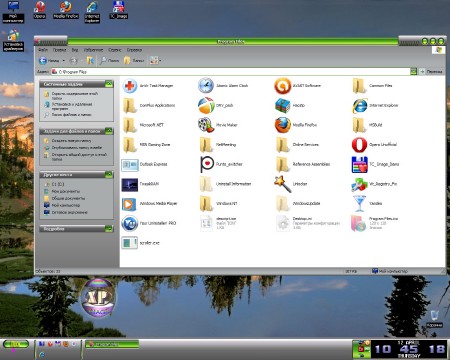The image size is (450, 360).
Task: Open the Vit Registry Fix icon
Action: pos(359,184)
